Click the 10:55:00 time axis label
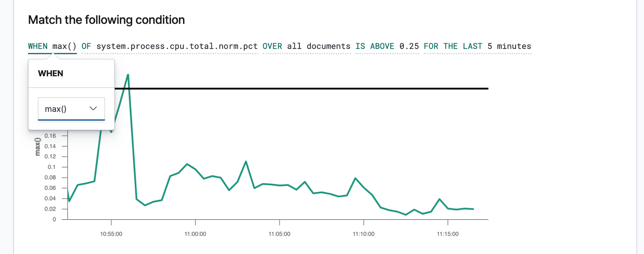The image size is (644, 254). 111,234
